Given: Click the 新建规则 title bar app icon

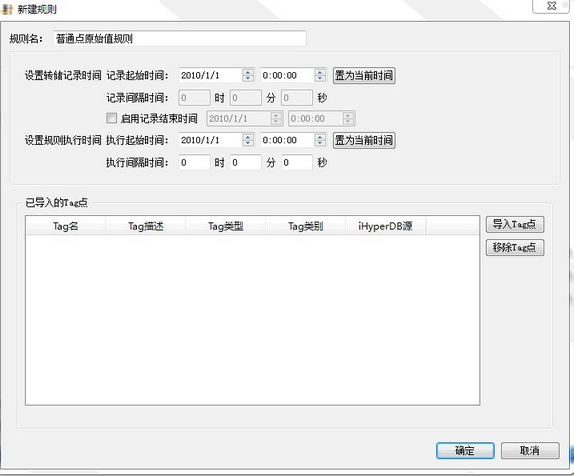Looking at the screenshot, I should click(7, 8).
